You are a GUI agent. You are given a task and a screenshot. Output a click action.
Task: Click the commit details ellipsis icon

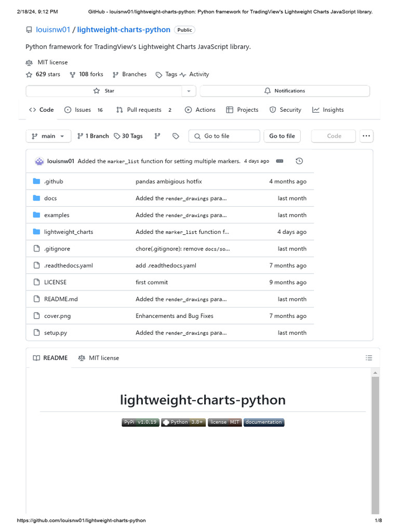click(280, 161)
